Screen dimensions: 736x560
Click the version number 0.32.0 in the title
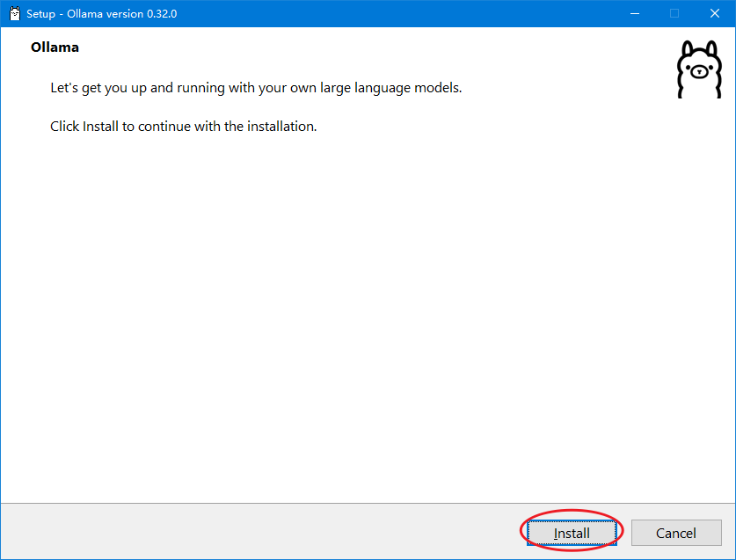[162, 14]
